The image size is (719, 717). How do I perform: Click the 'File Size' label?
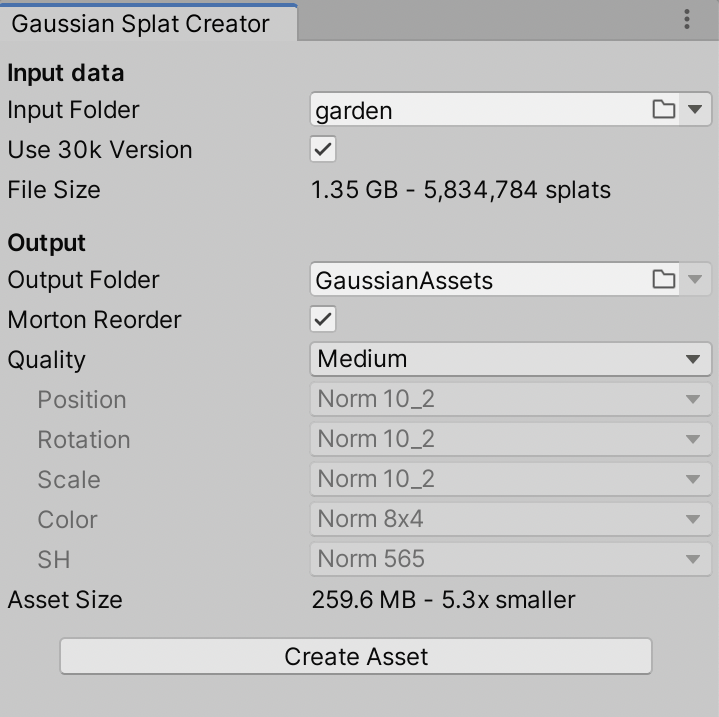pos(54,190)
